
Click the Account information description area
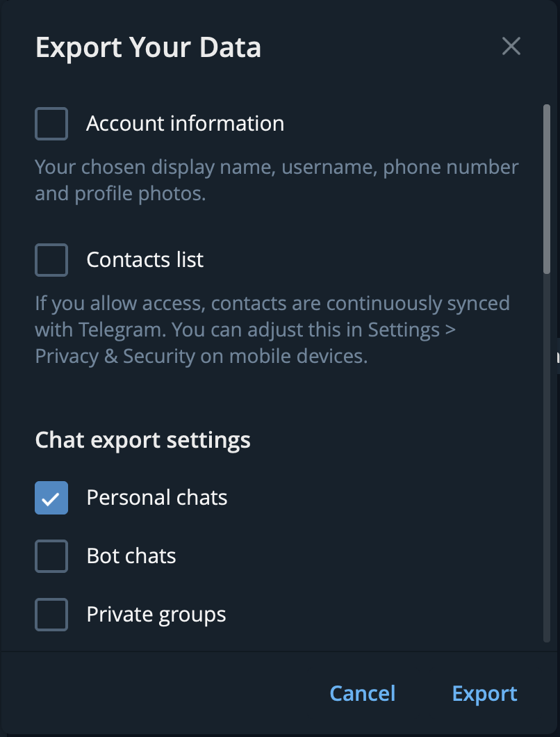276,180
